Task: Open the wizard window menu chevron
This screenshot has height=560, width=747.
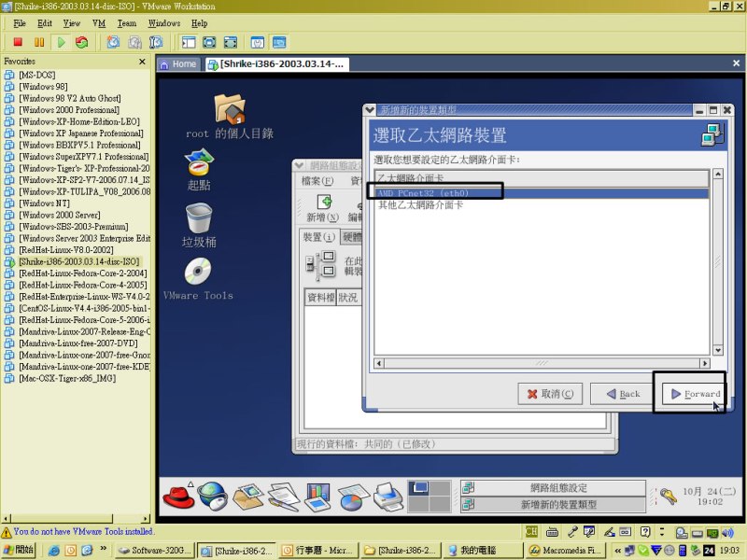Action: 370,110
